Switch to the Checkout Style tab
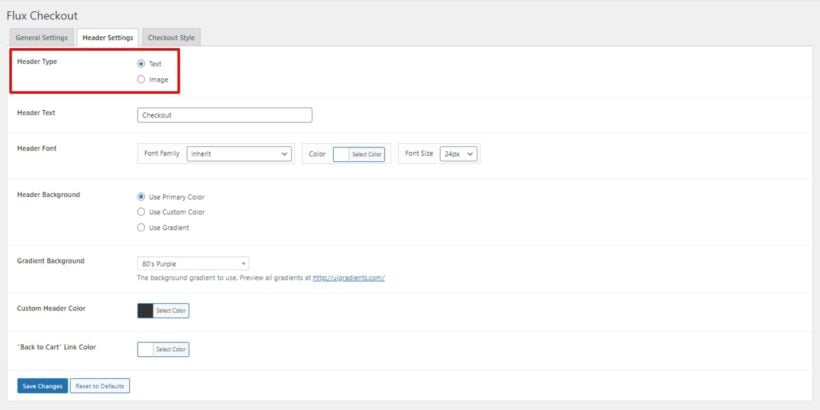The width and height of the screenshot is (820, 410). pyautogui.click(x=171, y=38)
